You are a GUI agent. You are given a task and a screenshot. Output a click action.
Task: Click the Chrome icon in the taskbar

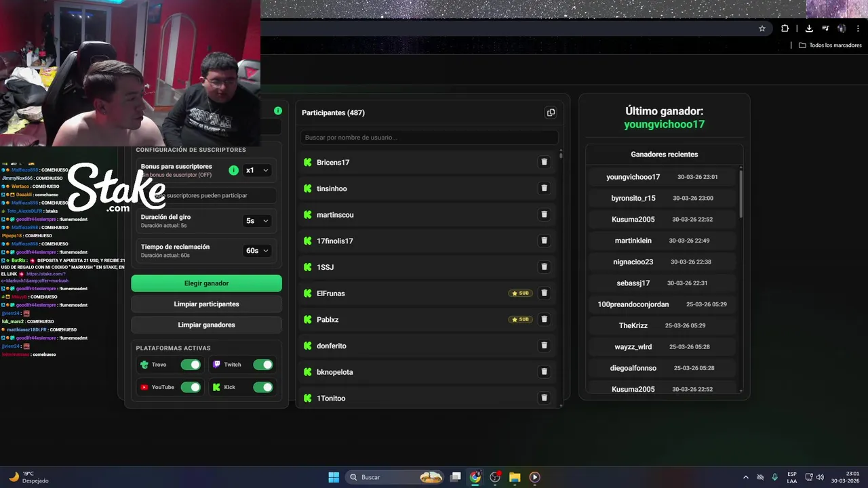tap(475, 477)
